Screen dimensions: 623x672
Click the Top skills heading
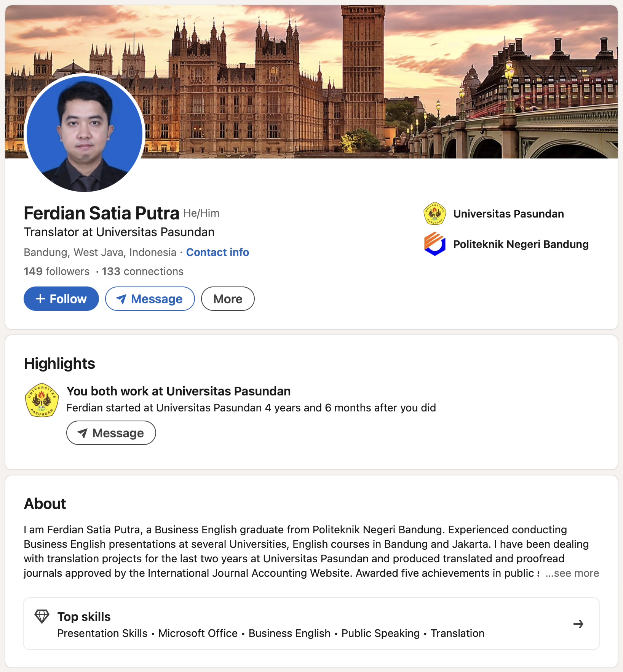tap(84, 616)
